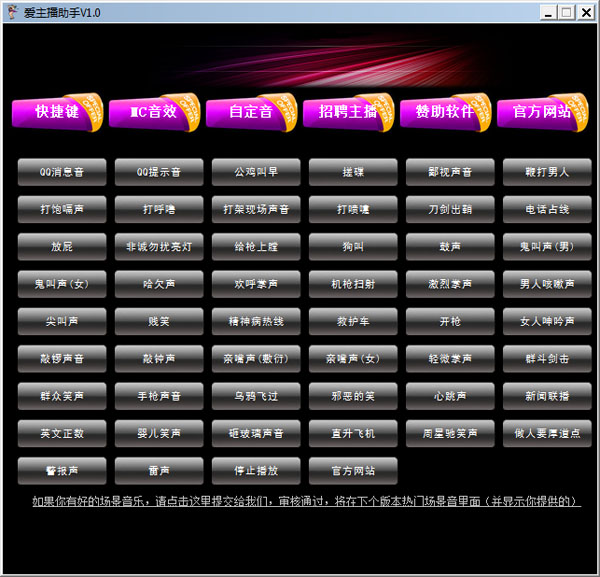The height and width of the screenshot is (577, 600).
Task: Play the 警报声 alarm sound
Action: click(62, 471)
